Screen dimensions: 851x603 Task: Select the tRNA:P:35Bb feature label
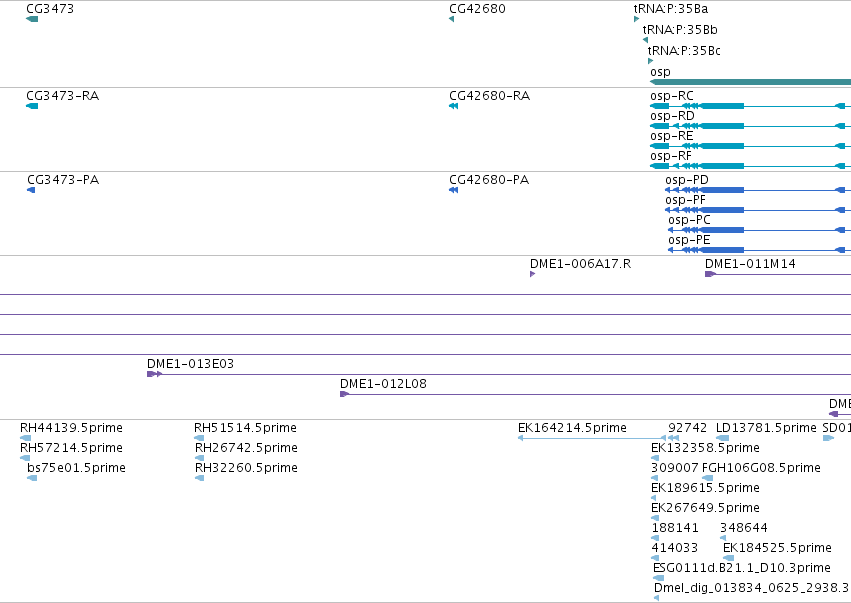click(x=680, y=29)
